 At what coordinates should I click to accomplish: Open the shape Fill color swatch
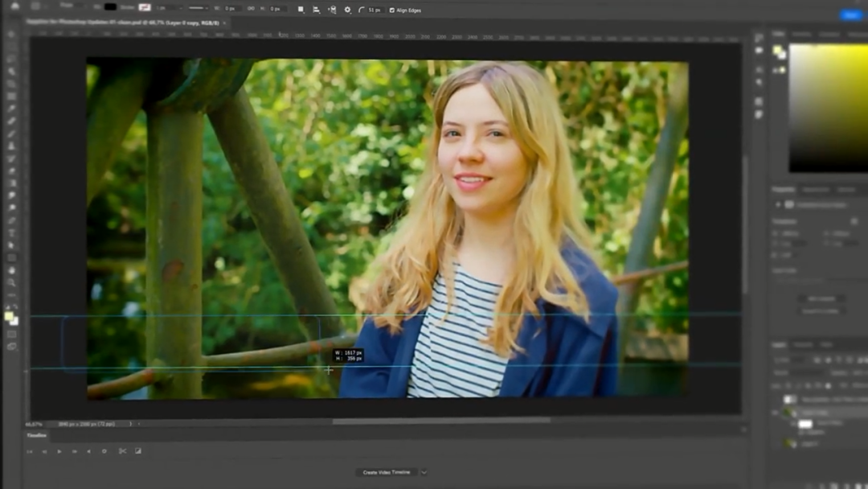click(110, 7)
